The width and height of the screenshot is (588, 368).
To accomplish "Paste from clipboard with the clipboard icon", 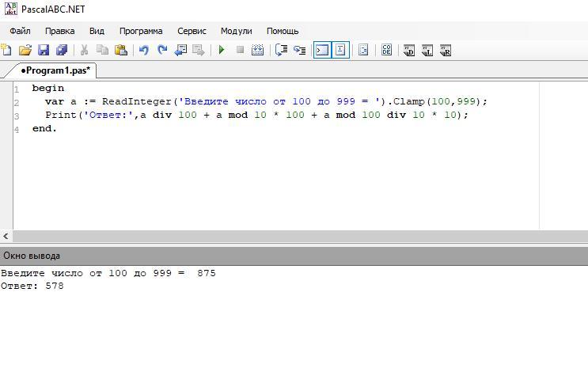I will pyautogui.click(x=121, y=50).
